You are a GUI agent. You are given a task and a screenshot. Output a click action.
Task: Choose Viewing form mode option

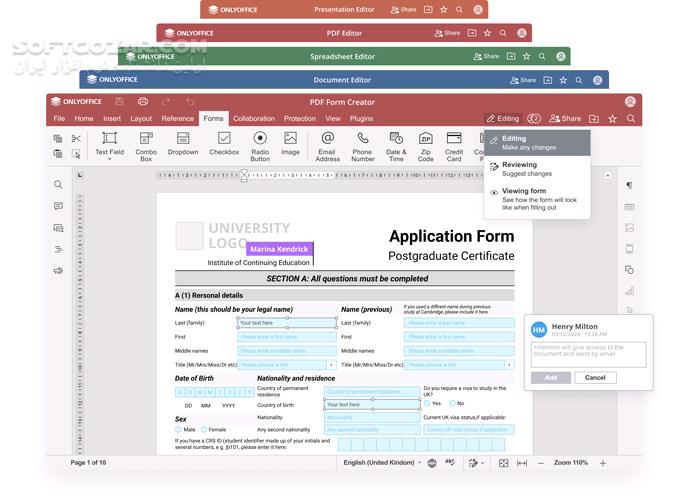[x=538, y=199]
